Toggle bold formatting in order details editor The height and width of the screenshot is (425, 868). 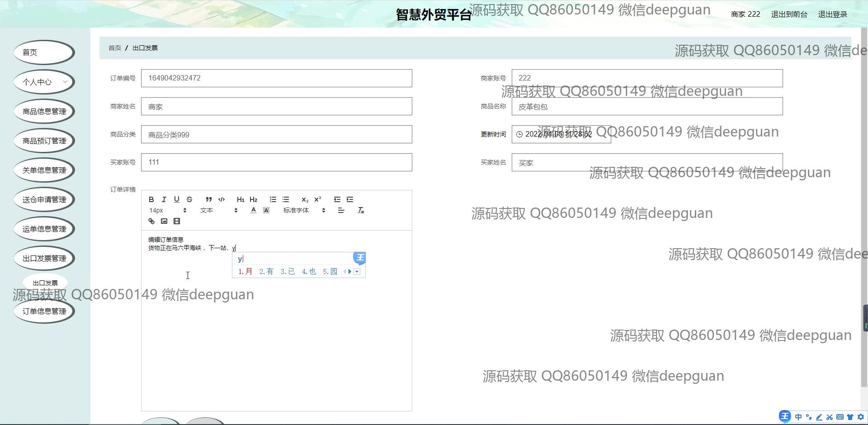pyautogui.click(x=151, y=199)
